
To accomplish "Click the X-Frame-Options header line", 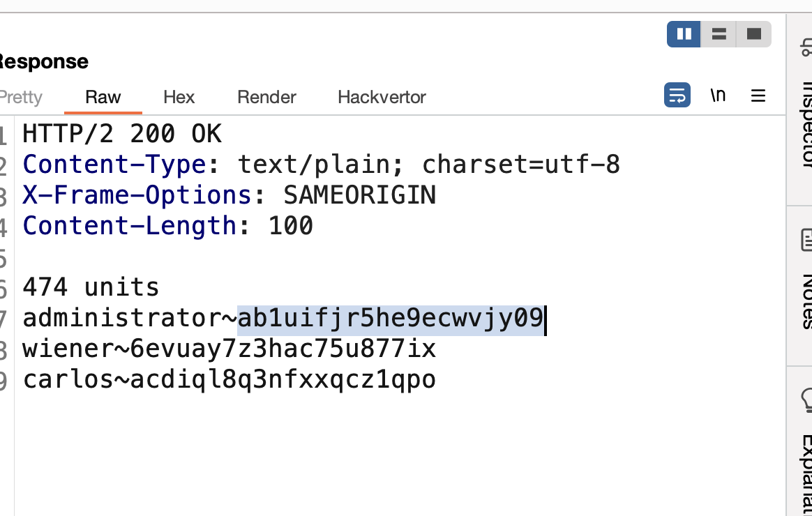I will click(x=230, y=196).
